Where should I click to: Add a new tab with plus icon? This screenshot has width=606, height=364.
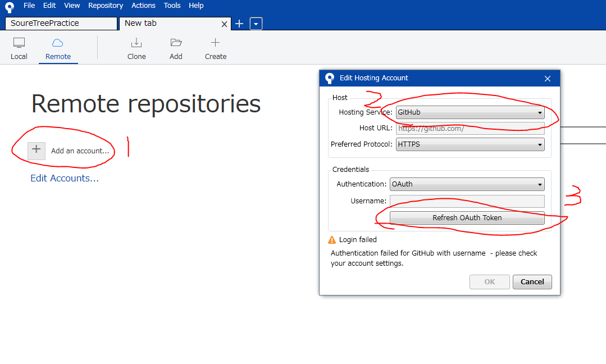click(x=239, y=24)
